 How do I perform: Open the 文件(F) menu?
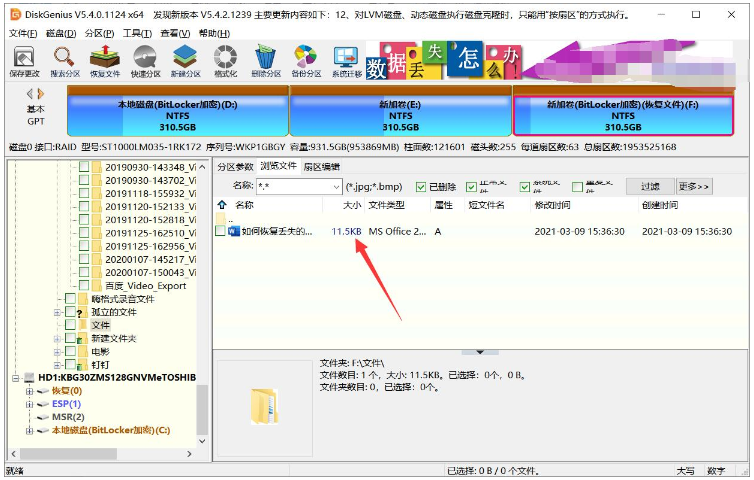23,33
